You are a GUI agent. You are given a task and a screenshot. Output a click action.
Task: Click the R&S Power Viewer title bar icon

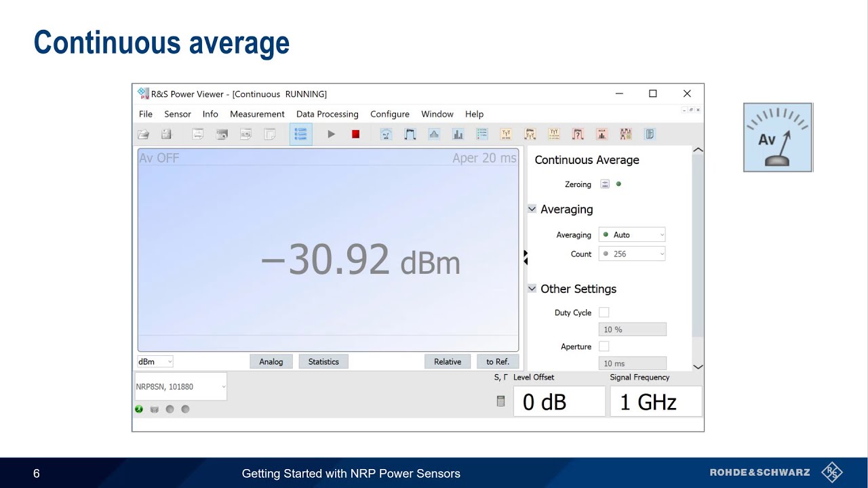coord(142,94)
